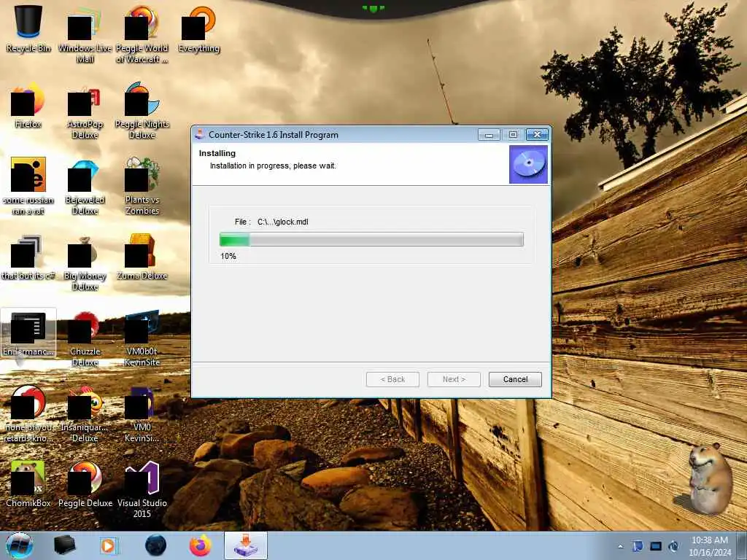This screenshot has height=560, width=747.
Task: Select the Peggle Nights Deluxe icon
Action: tap(142, 111)
